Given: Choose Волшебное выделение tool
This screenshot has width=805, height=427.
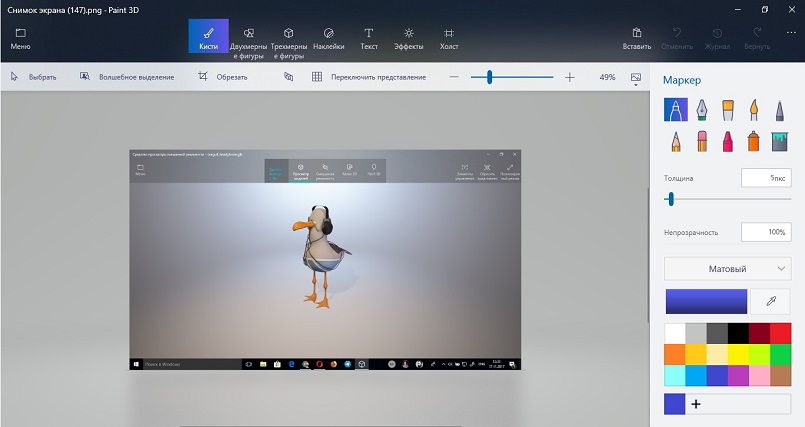Looking at the screenshot, I should coord(127,77).
